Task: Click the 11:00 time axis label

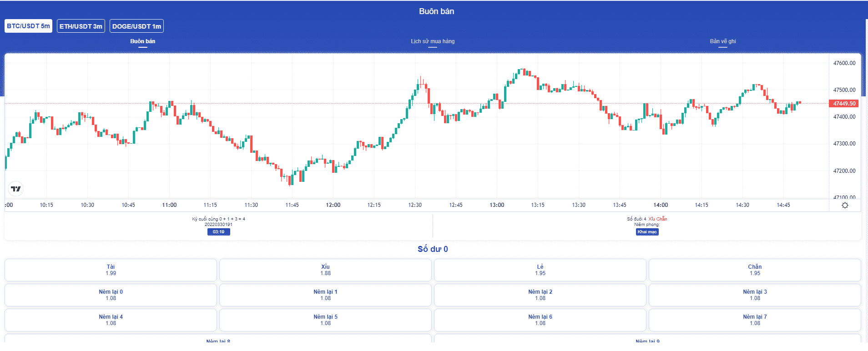Action: (169, 205)
